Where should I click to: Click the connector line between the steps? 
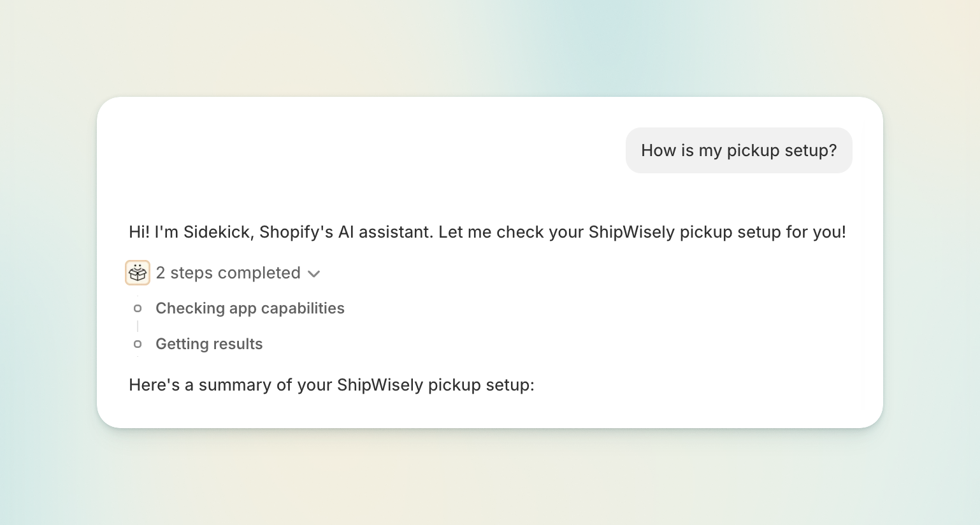(x=138, y=326)
